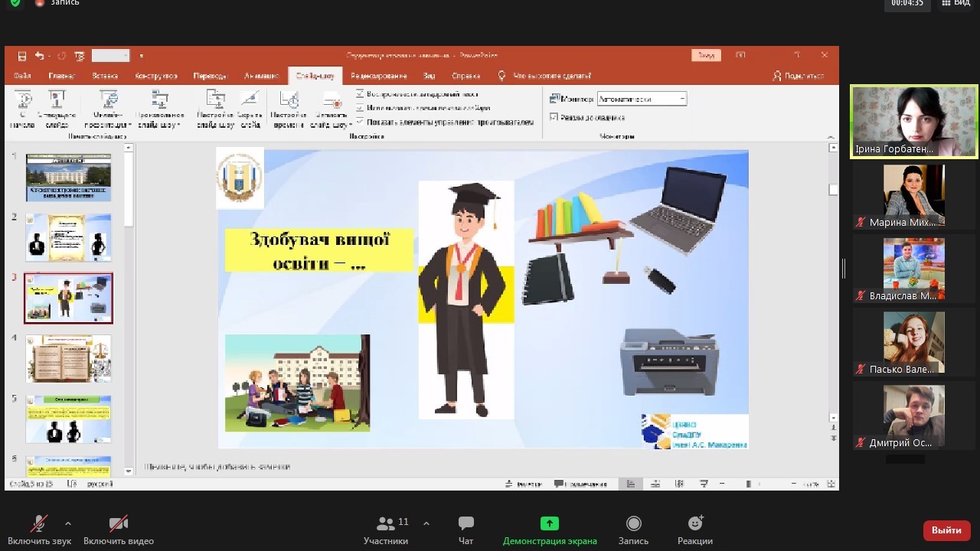The image size is (980, 551).
Task: Toggle the 'Воспроизвести закадровый текст' checkbox
Action: coord(361,94)
